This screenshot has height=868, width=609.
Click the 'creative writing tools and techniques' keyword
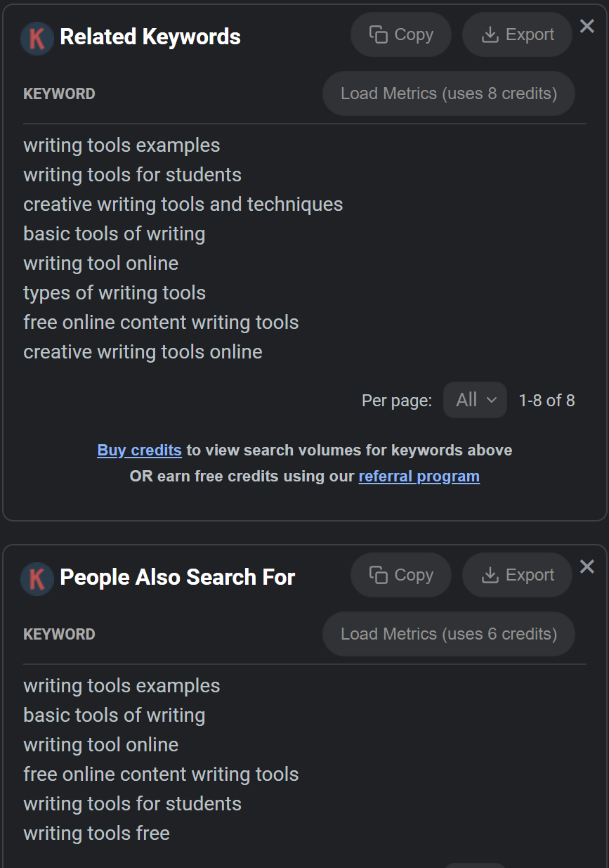pos(183,205)
